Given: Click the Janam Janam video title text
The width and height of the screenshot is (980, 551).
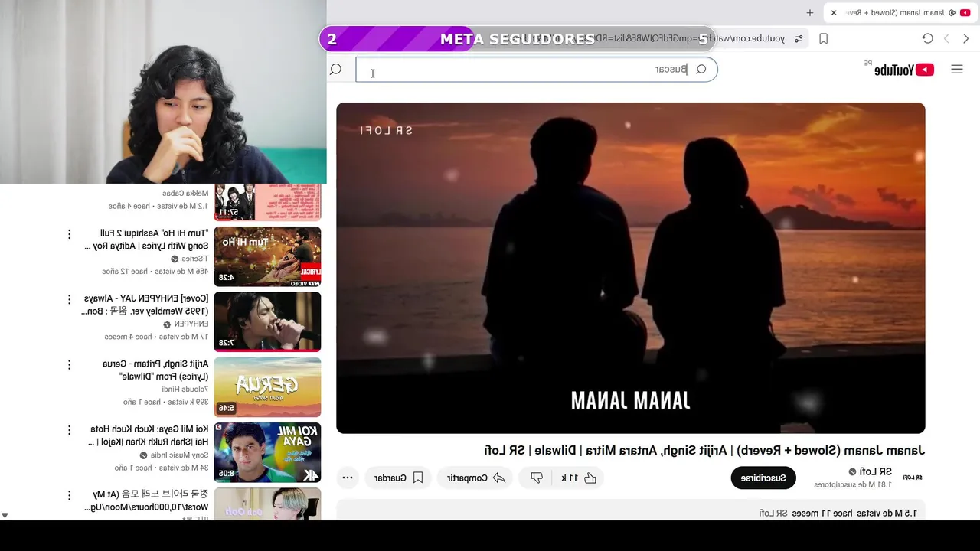Looking at the screenshot, I should coord(704,451).
